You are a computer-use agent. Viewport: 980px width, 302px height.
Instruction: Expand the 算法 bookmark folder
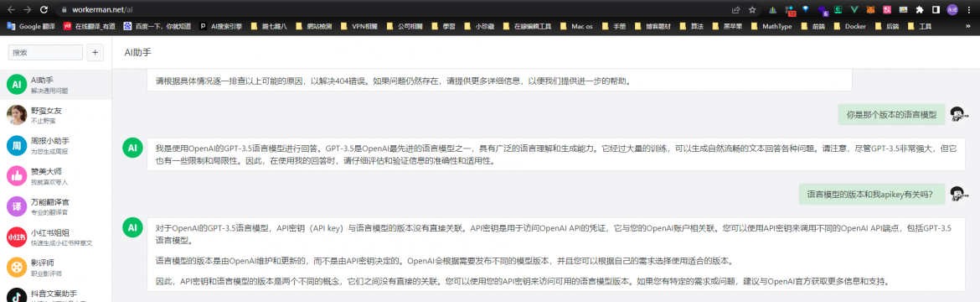[691, 26]
